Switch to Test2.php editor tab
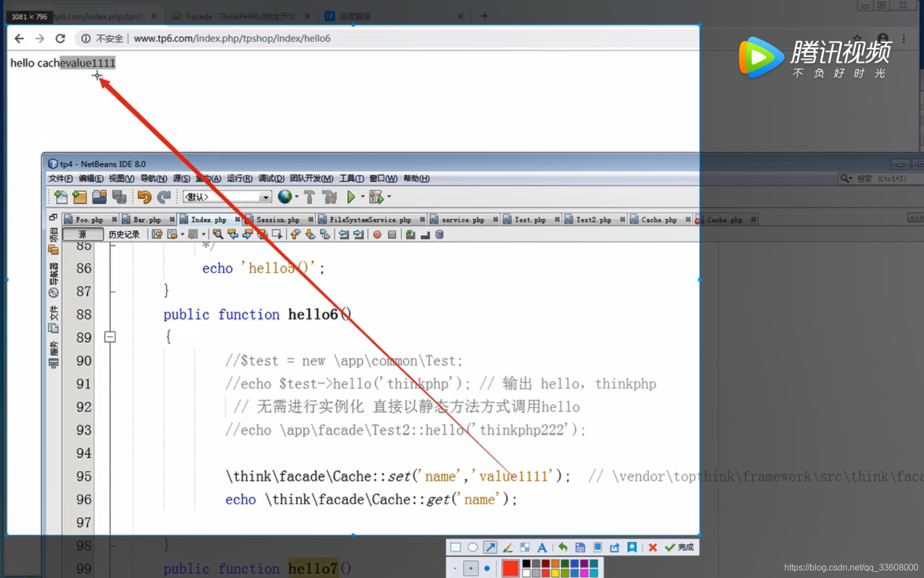The width and height of the screenshot is (924, 578). point(593,220)
